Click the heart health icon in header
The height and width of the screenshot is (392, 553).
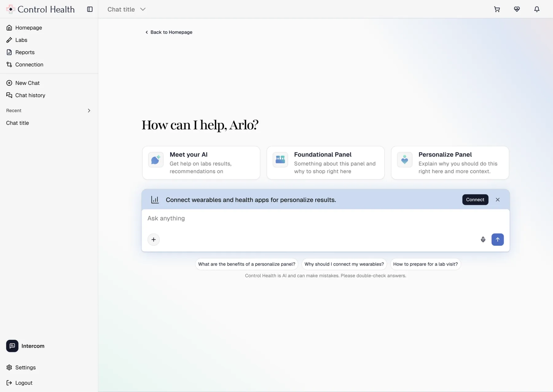[x=517, y=9]
